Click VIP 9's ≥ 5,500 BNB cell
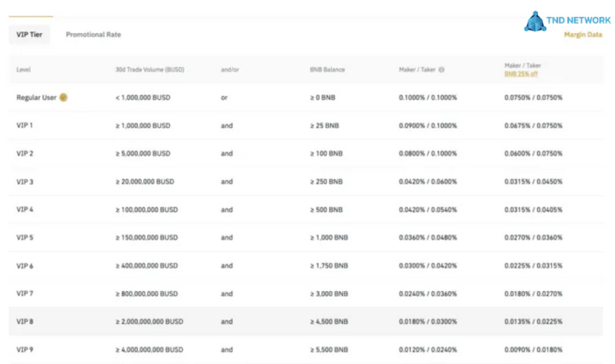This screenshot has width=615, height=364. 329,350
